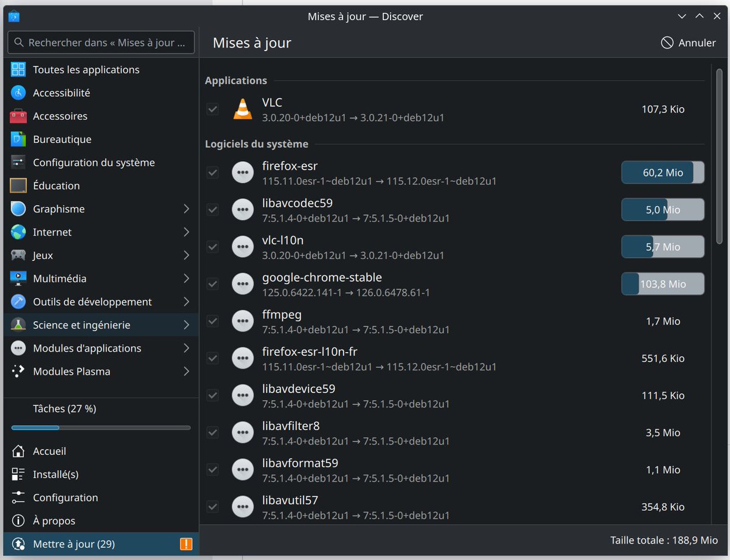Click the google-chrome-stable 103,8 Mio progress bar
Screen dimensions: 730x560
pyautogui.click(x=662, y=284)
